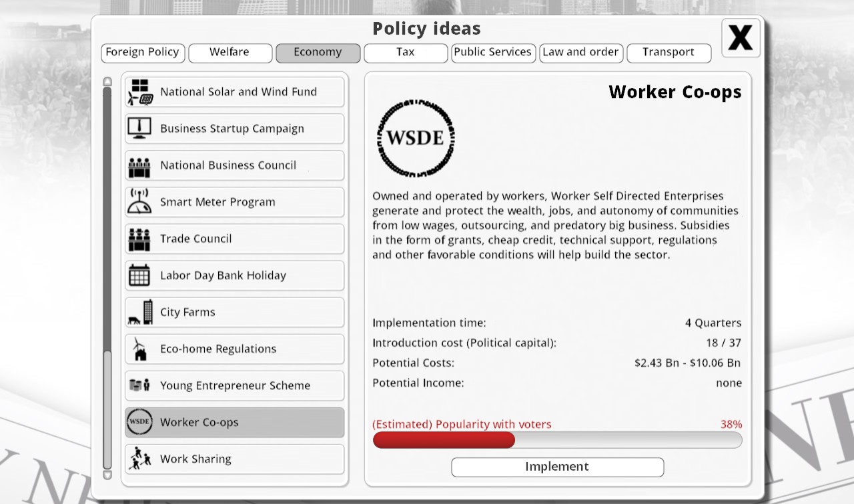
Task: Open the Young Entrepreneur Scheme policy
Action: click(235, 385)
